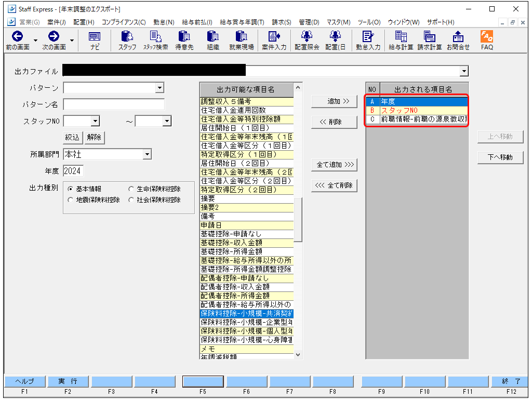Viewport: 532px width, 399px height.
Task: Expand the パターン dropdown
Action: (159, 88)
